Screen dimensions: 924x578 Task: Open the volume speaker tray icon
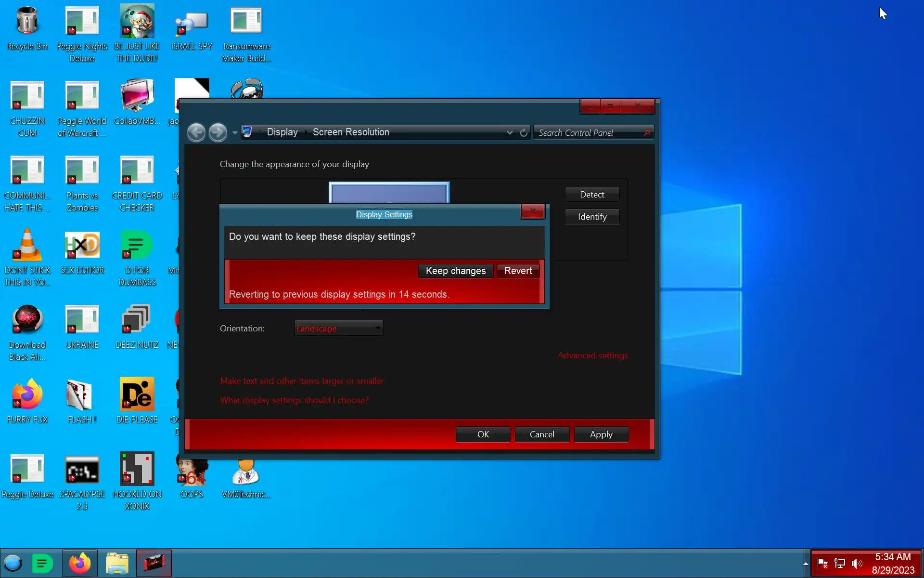pos(857,563)
